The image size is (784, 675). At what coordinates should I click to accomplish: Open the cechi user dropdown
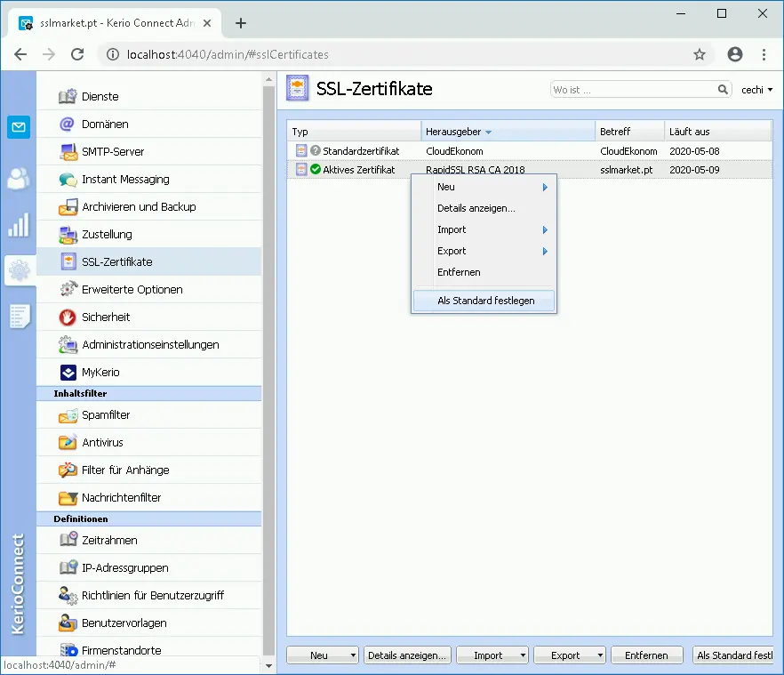tap(756, 90)
